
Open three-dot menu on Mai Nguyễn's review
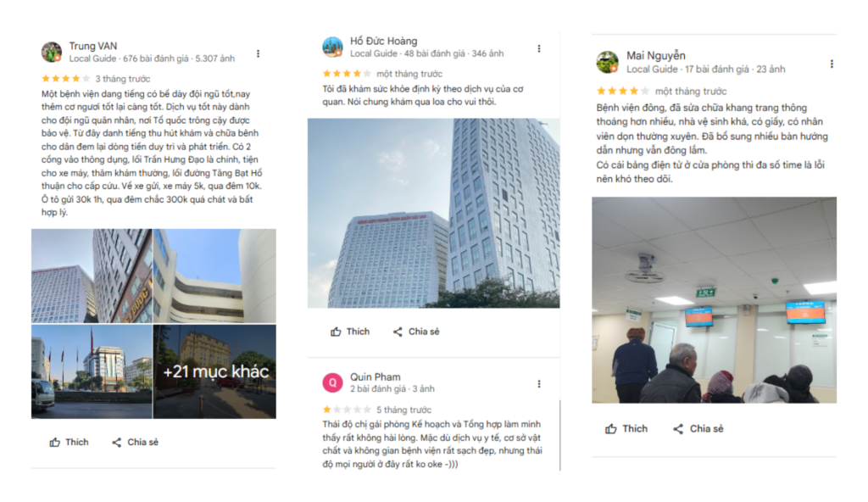(832, 64)
